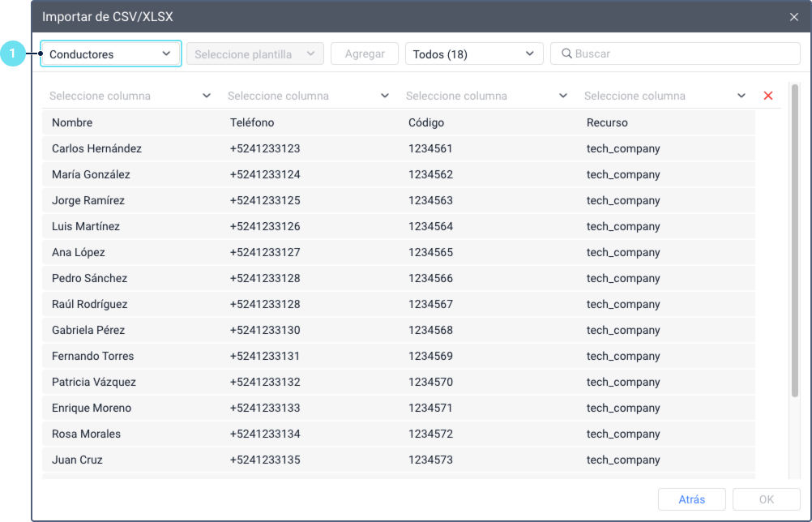
Task: Click the magnifier icon in search box
Action: [x=566, y=53]
